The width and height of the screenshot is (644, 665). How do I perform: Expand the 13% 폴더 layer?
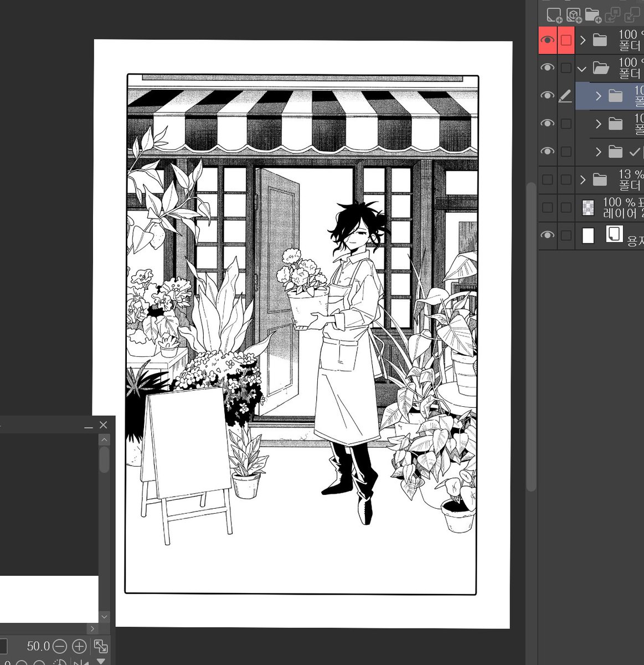[582, 180]
